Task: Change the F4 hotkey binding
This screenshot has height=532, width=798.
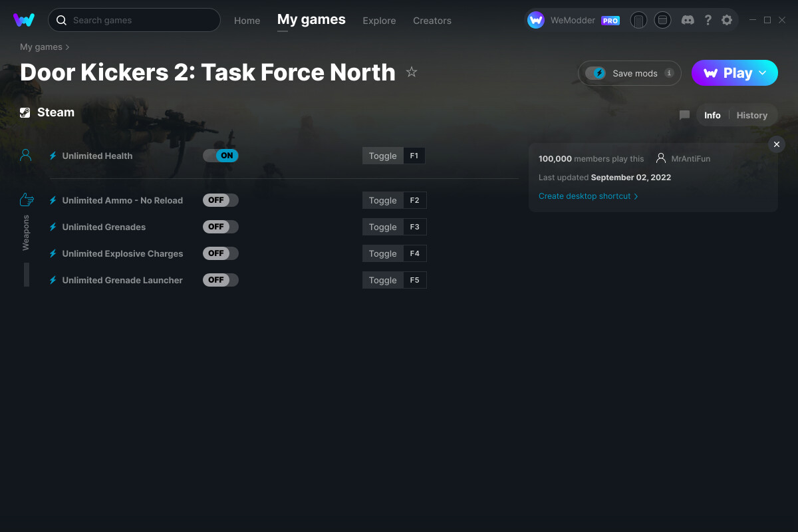Action: tap(414, 253)
